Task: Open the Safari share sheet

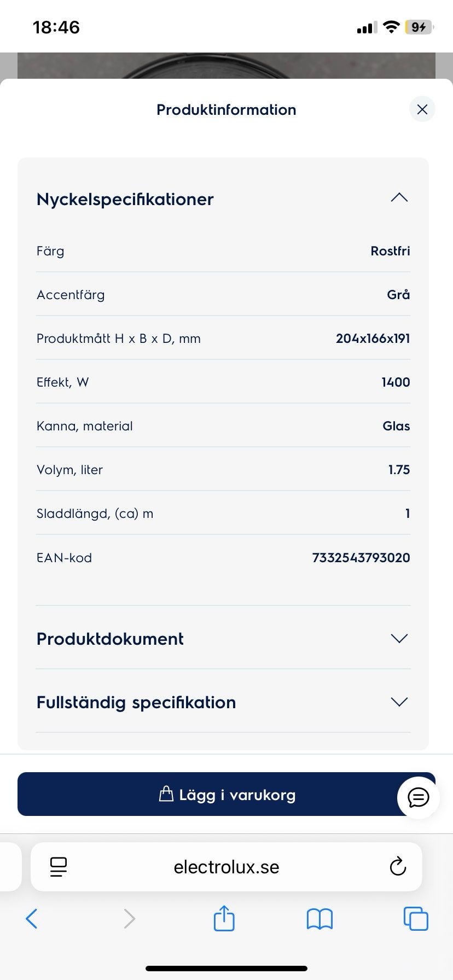Action: point(224,918)
